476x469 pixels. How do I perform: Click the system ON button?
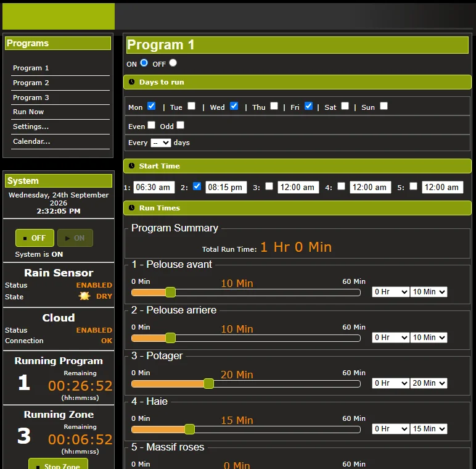point(75,238)
